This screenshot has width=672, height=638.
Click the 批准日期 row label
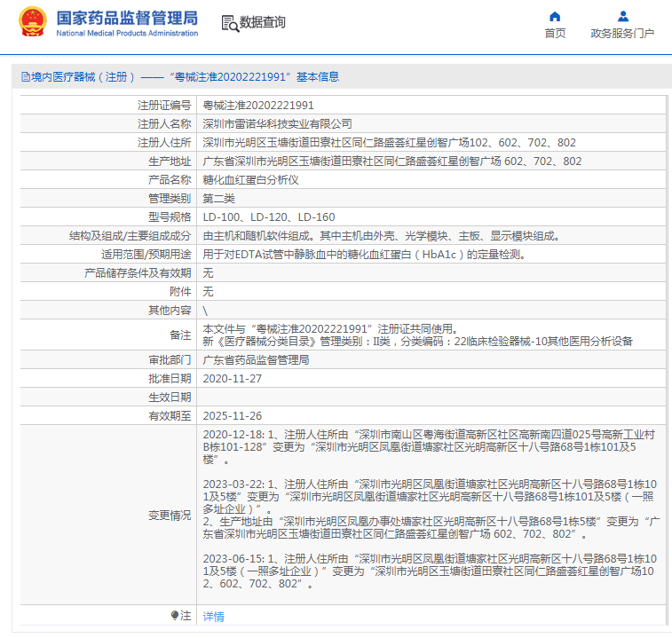pyautogui.click(x=170, y=378)
